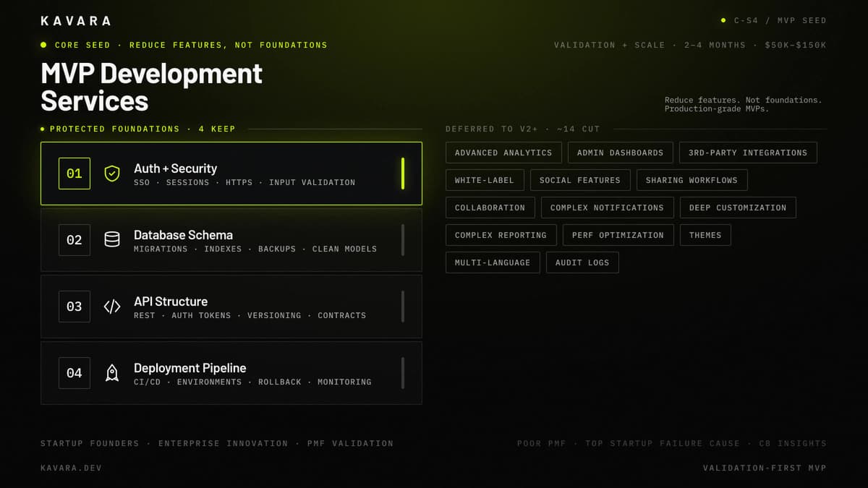Click the KAVARA logo text

tap(75, 21)
